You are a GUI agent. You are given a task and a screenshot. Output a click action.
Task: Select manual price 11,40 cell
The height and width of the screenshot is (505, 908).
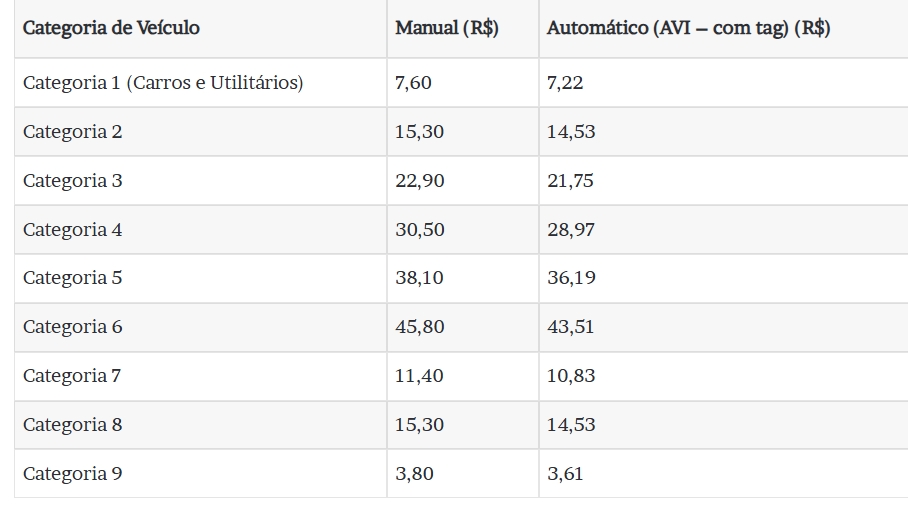[463, 376]
